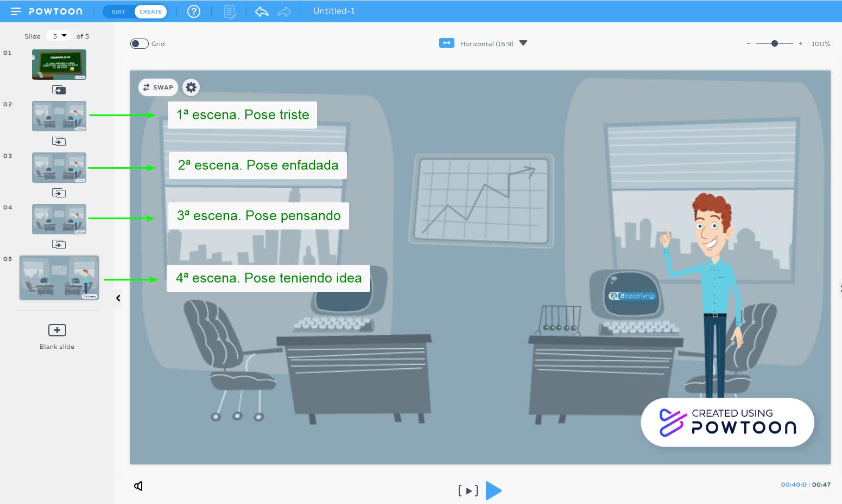Open the slide number dropdown
This screenshot has height=504, width=842.
coord(59,36)
